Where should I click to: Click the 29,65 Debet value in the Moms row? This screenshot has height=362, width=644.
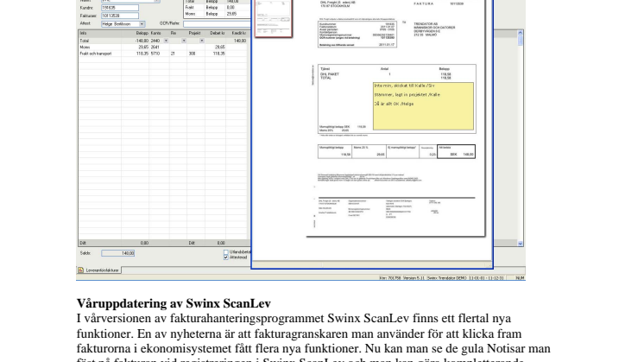click(x=220, y=48)
